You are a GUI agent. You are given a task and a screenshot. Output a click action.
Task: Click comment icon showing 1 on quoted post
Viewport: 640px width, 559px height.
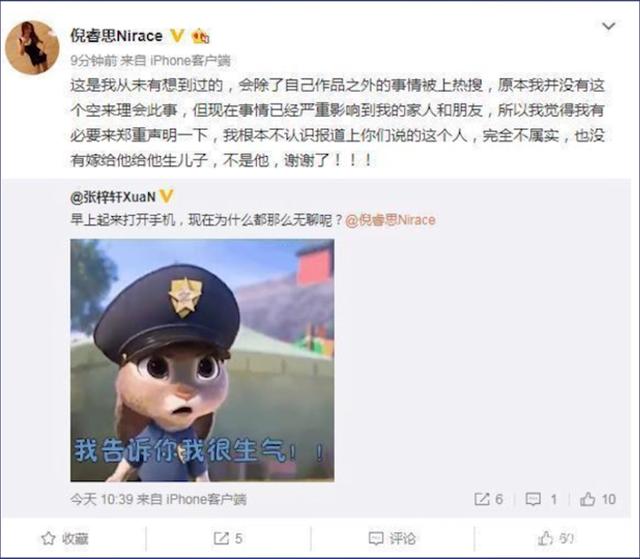541,499
